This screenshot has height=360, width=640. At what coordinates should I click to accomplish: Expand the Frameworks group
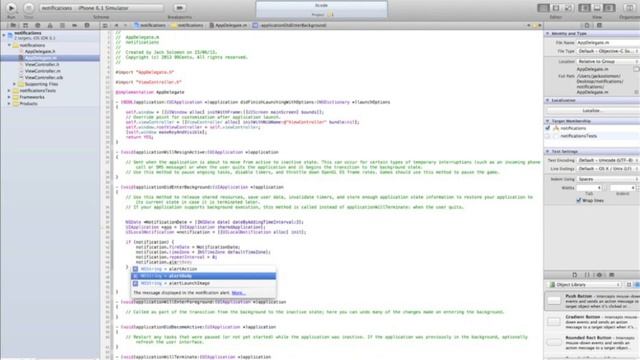(9, 97)
